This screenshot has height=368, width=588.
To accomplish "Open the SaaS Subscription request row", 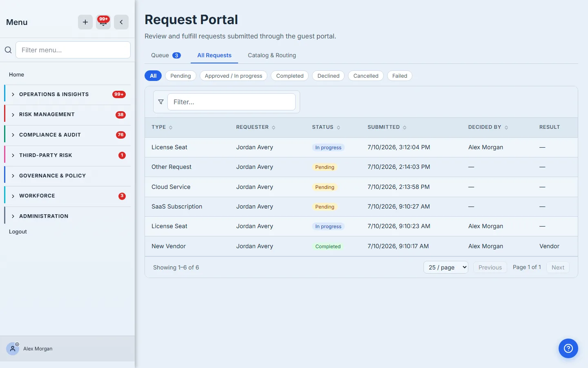I will click(x=361, y=206).
